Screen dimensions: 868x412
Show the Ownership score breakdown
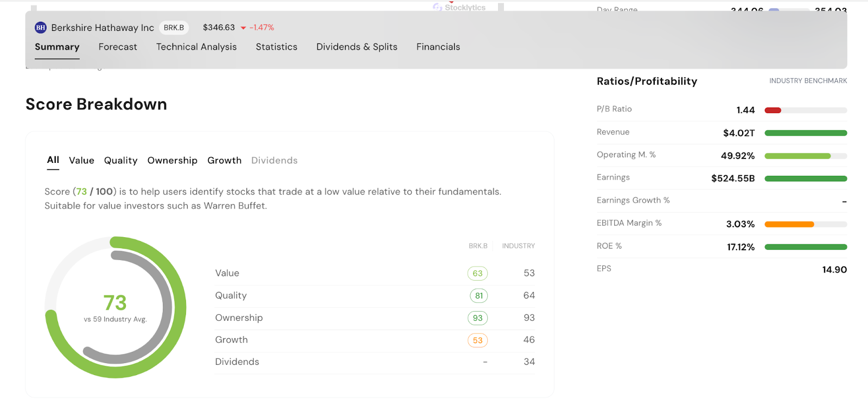pyautogui.click(x=173, y=161)
